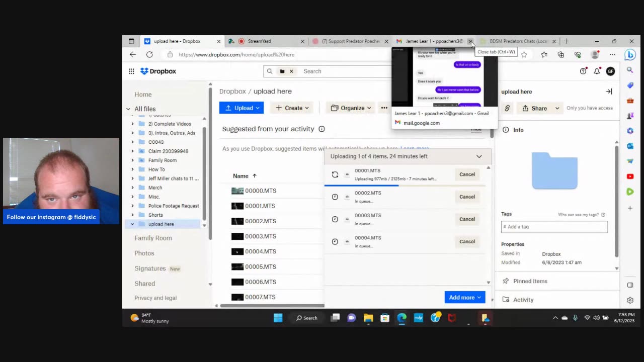Click the Add a tag field
The width and height of the screenshot is (644, 362).
554,227
